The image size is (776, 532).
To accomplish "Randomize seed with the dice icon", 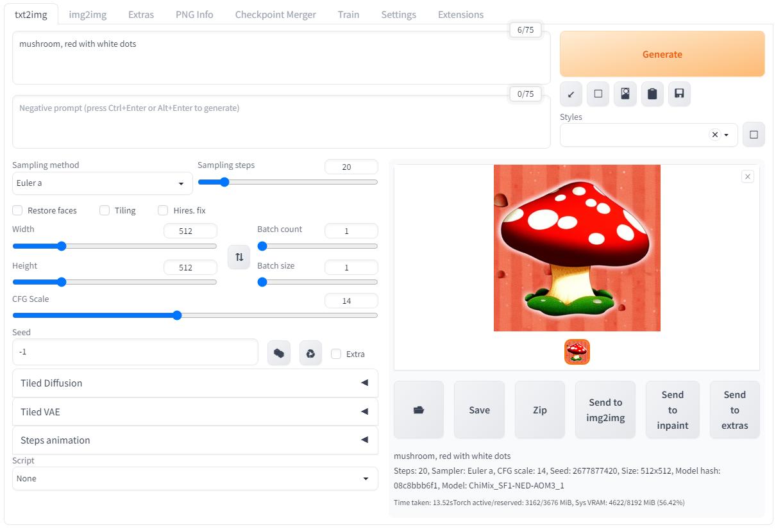I will point(278,353).
